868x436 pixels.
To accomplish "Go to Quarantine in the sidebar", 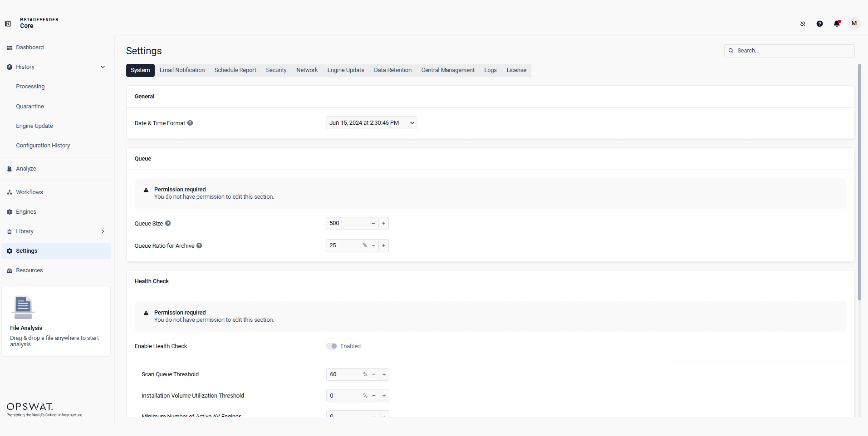I will [30, 106].
